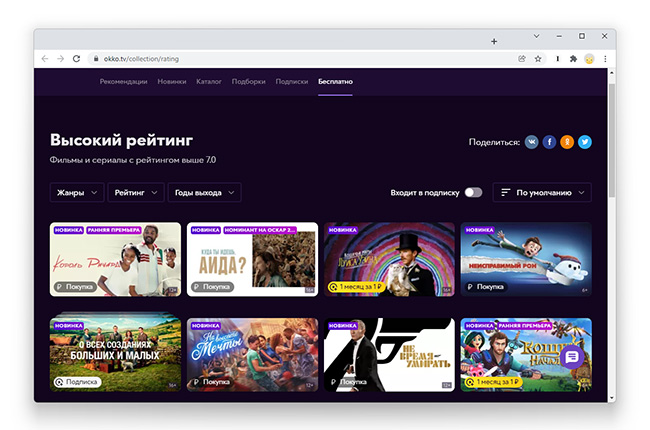Click 'Ранняя премьера' badge on Король Ричард
The image size is (650, 430).
click(114, 230)
